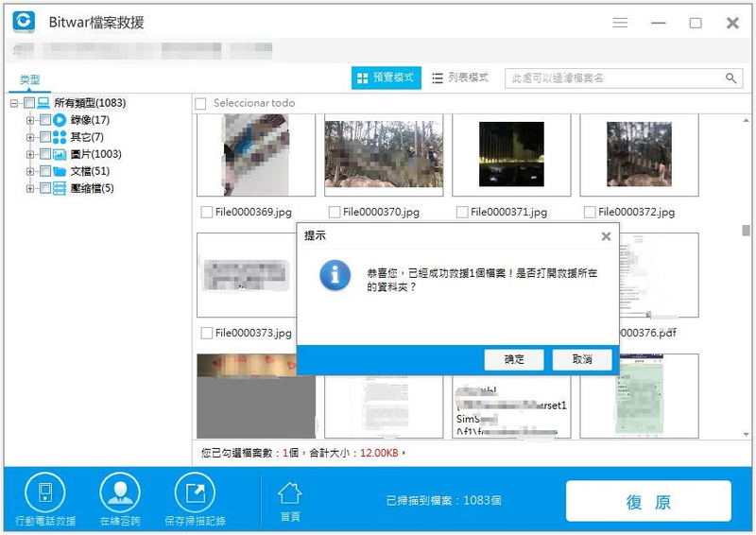Tick the File0000373.jpg checkbox
Screen dimensions: 756x535
(206, 333)
